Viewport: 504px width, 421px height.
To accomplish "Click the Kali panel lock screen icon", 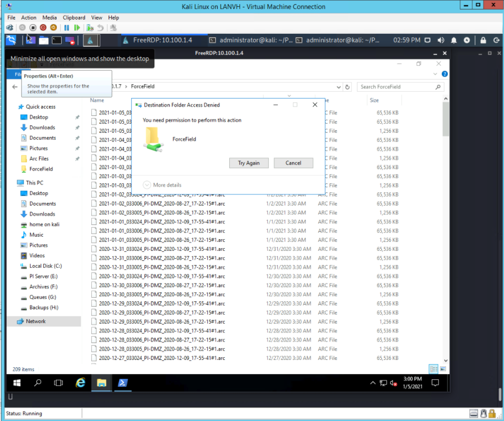I will pyautogui.click(x=483, y=40).
